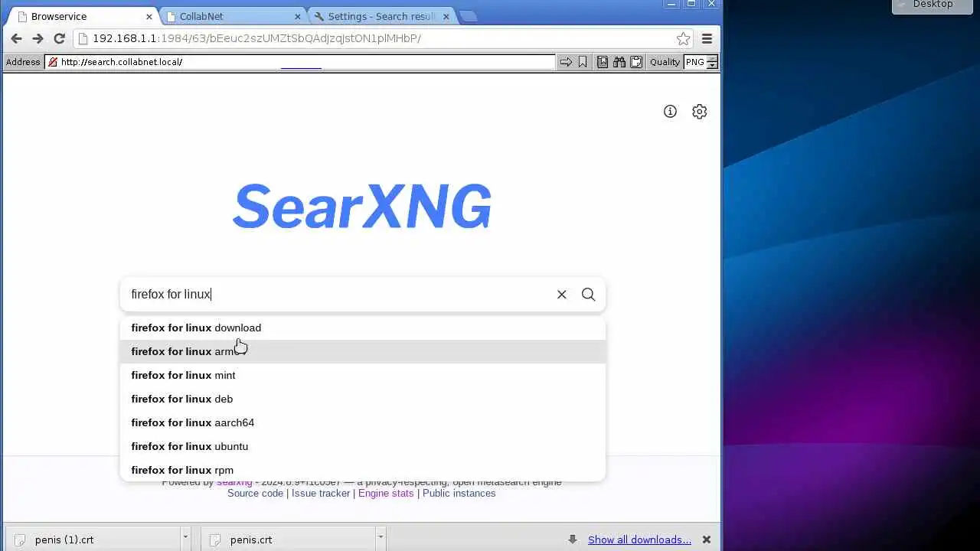Image resolution: width=980 pixels, height=551 pixels.
Task: Close the Browservice tab
Action: (x=149, y=16)
